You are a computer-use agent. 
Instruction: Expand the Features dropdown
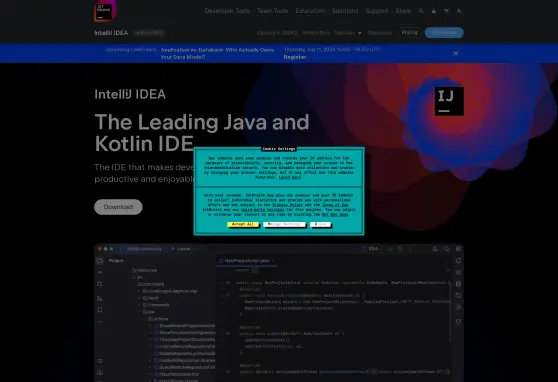point(348,33)
